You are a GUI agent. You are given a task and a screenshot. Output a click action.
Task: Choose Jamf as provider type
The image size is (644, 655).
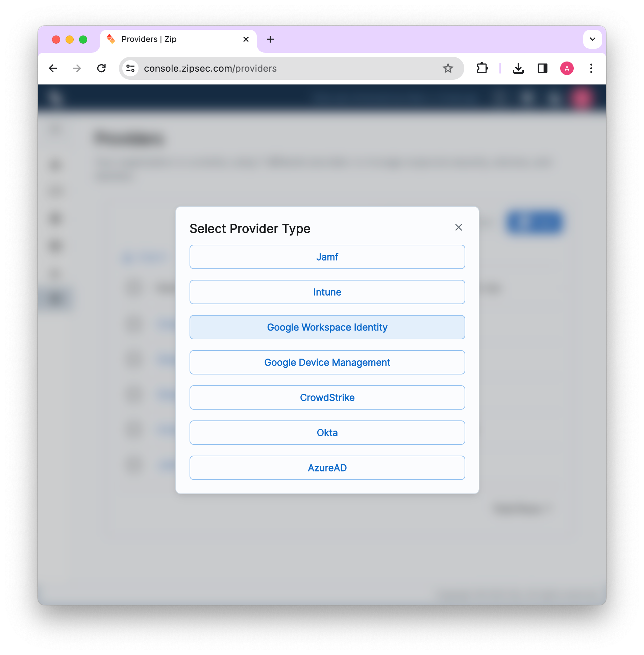tap(327, 257)
